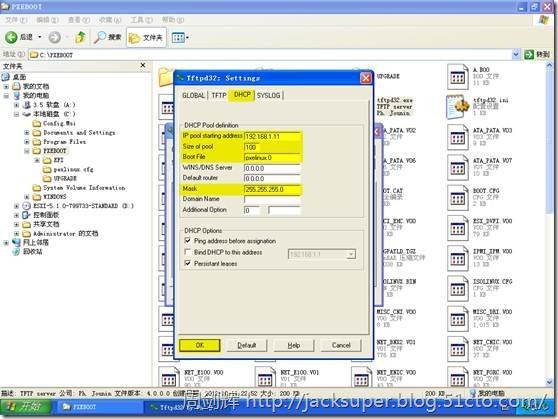Image resolution: width=558 pixels, height=419 pixels.
Task: Collapse the My Computer tree node
Action: (6, 96)
